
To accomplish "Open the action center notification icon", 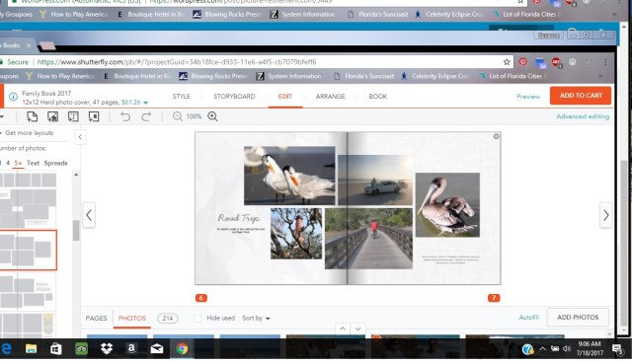I will [x=617, y=348].
